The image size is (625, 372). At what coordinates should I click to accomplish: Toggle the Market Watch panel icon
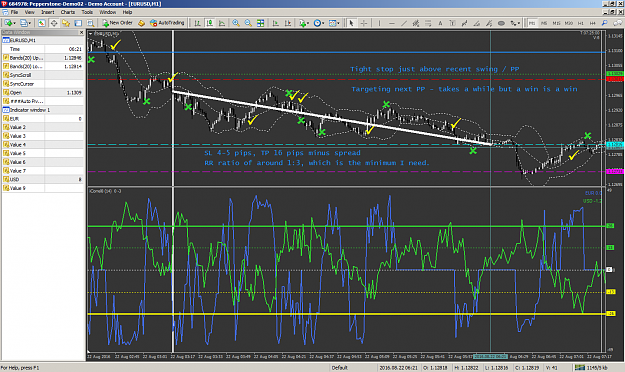tap(41, 23)
